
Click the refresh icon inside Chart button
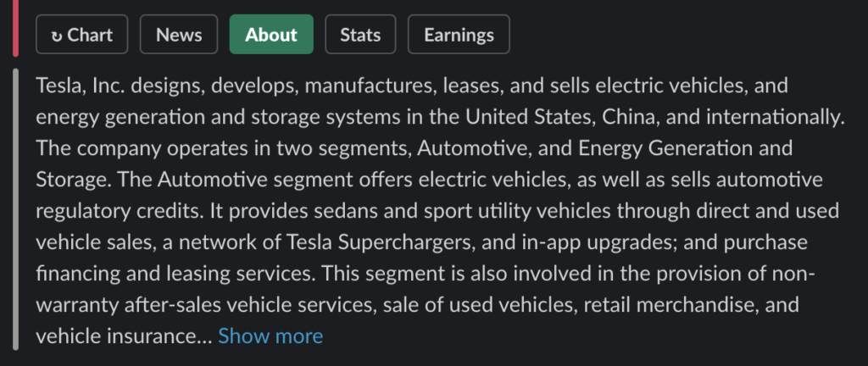point(56,36)
